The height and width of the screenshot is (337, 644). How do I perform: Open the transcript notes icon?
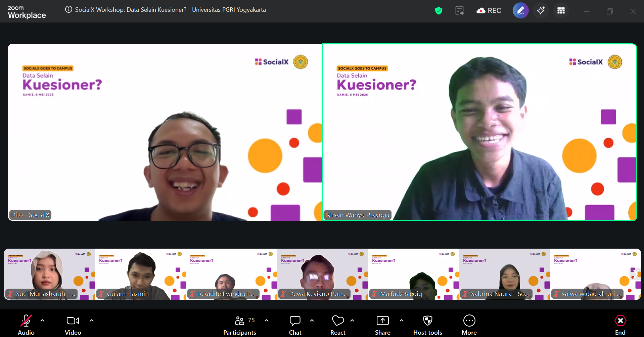460,11
